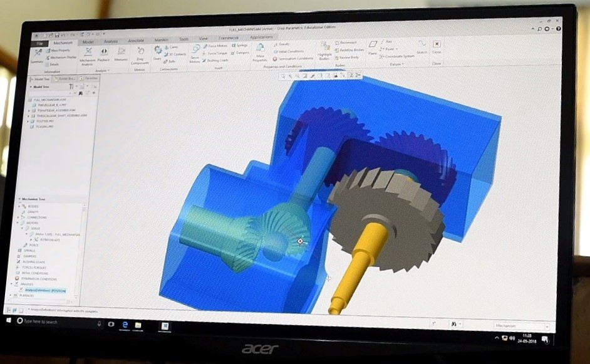This screenshot has height=364, width=590.
Task: Select AnalysisDefinition1 in the Mechanism Tree
Action: coord(45,290)
